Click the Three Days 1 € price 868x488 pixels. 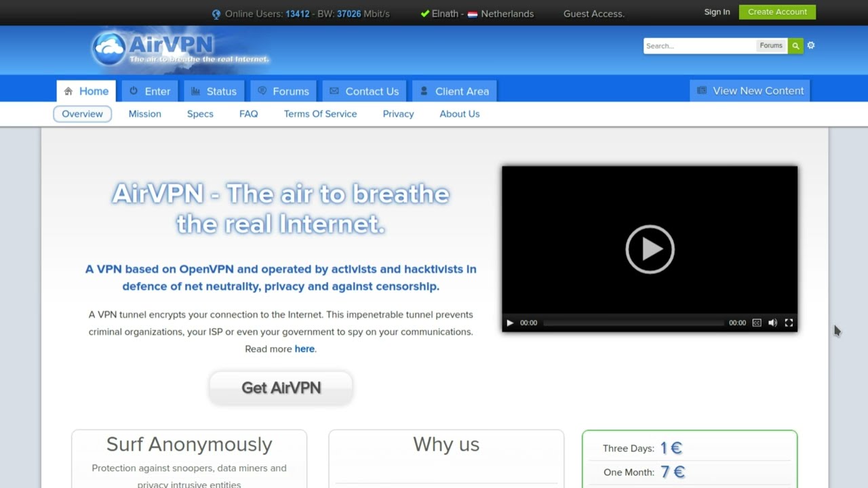pyautogui.click(x=671, y=448)
